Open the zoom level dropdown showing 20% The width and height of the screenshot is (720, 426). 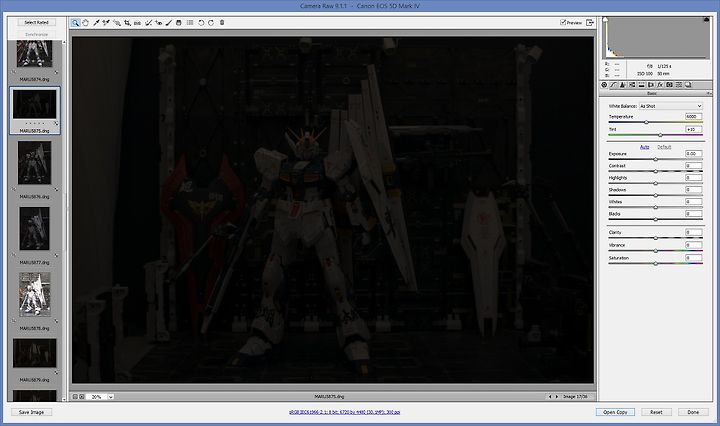point(111,397)
